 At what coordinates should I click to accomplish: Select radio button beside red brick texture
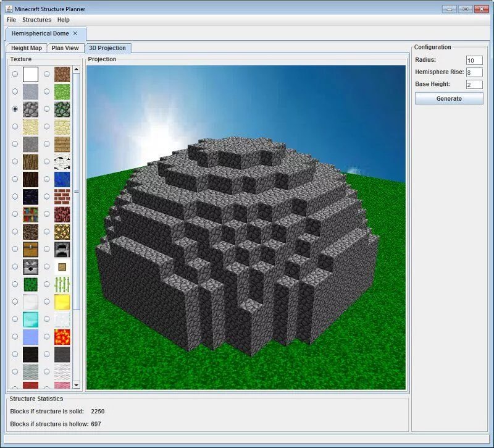pyautogui.click(x=47, y=197)
